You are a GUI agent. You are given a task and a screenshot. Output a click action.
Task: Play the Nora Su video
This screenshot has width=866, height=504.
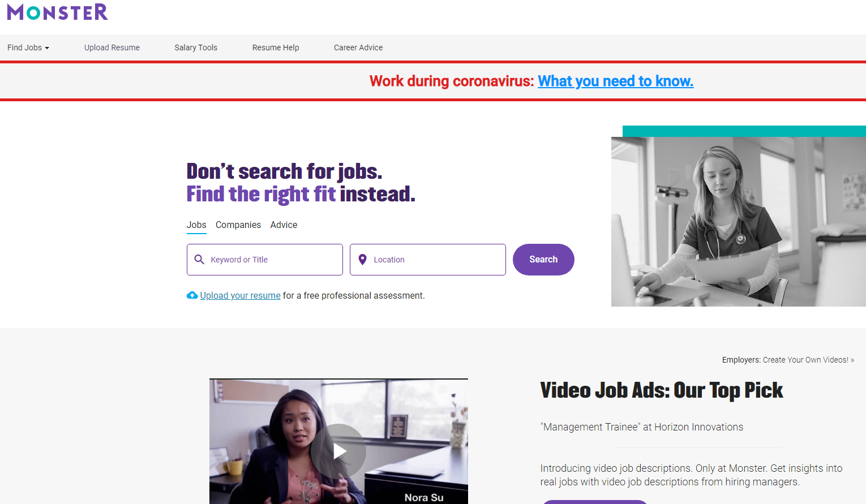click(339, 451)
